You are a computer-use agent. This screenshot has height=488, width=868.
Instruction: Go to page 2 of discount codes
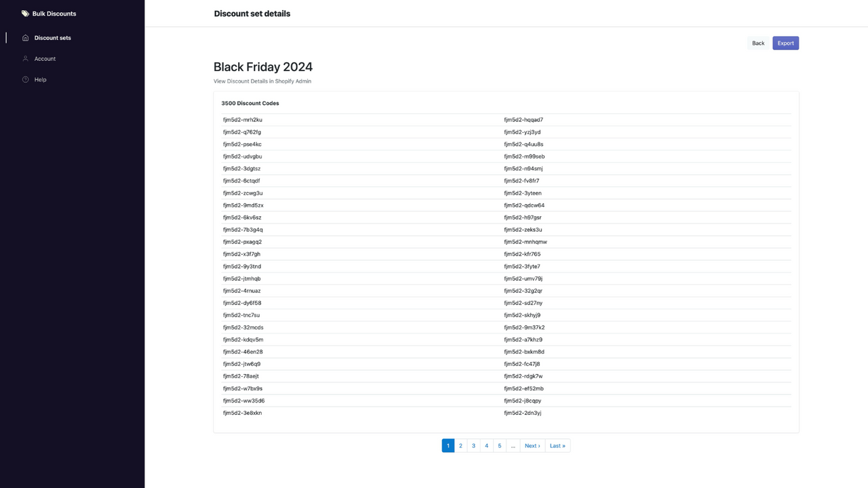click(x=460, y=445)
